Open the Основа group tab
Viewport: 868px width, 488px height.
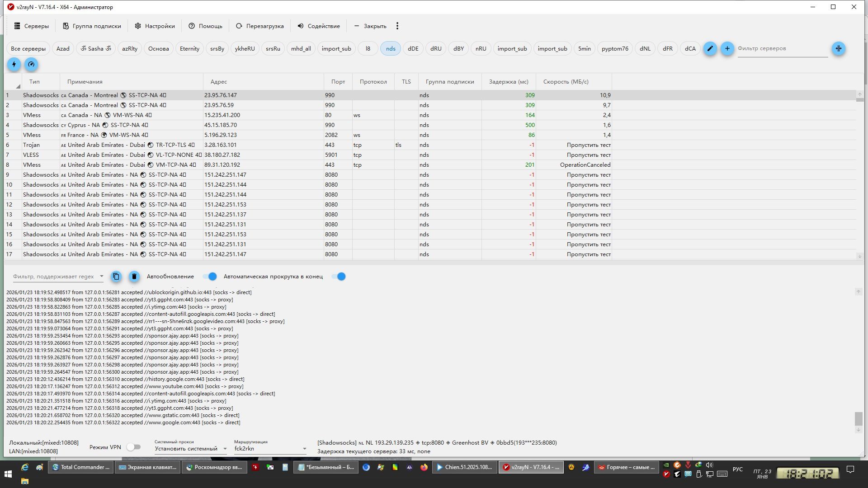pos(158,48)
